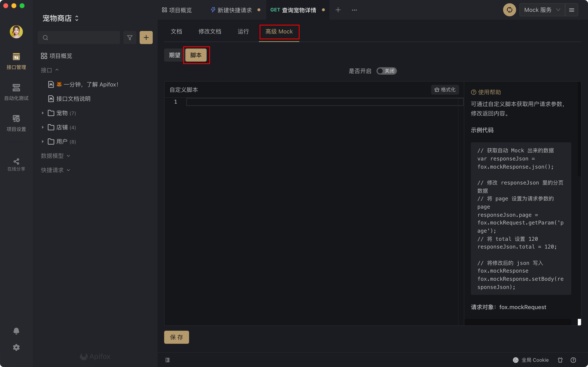
Task: Click the 保存 button
Action: (176, 337)
